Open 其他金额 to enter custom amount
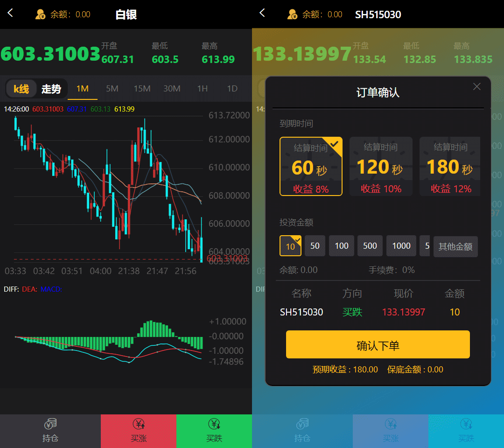The width and height of the screenshot is (504, 448). 455,246
